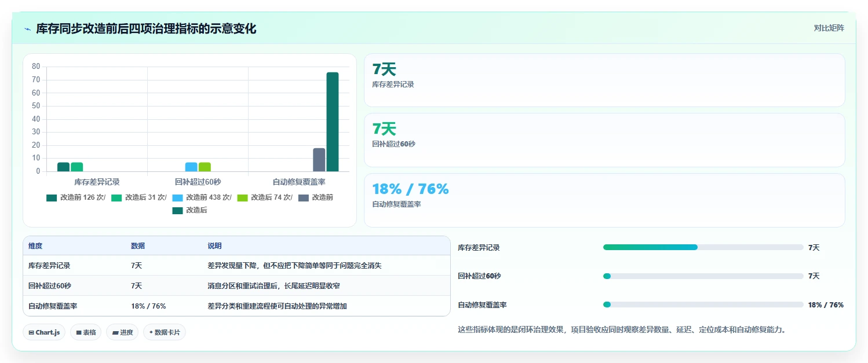Screen dimensions: 868x363
Task: Click the 80 tick on the chart y-axis
Action: pyautogui.click(x=36, y=67)
